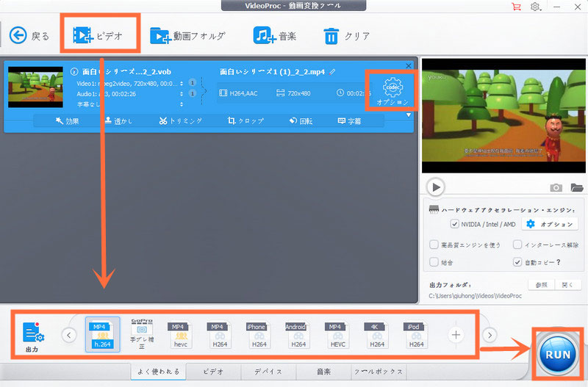Switch to よく使われる tab
588x387 pixels.
click(158, 372)
